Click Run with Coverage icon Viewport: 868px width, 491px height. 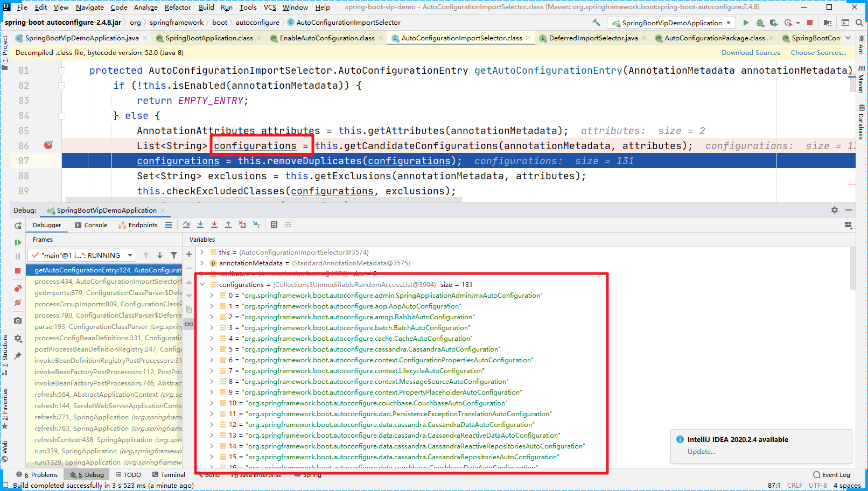coord(774,23)
